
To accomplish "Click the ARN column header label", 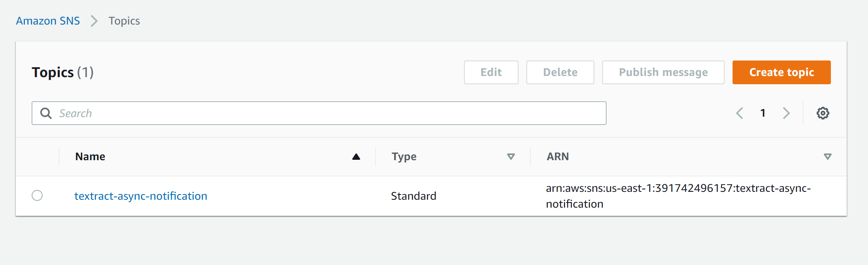I will (x=558, y=157).
